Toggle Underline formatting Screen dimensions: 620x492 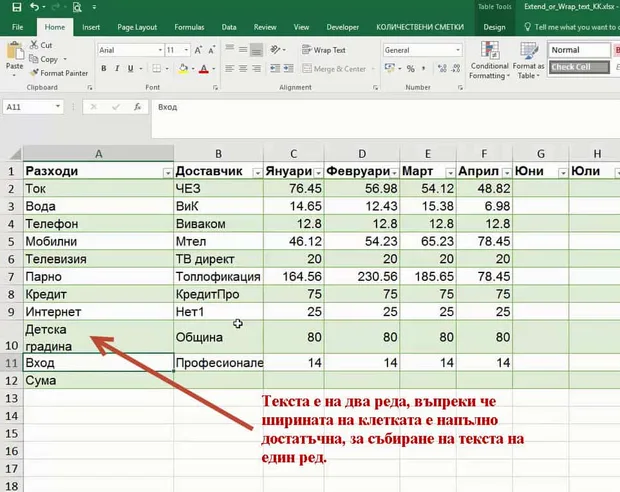point(130,68)
